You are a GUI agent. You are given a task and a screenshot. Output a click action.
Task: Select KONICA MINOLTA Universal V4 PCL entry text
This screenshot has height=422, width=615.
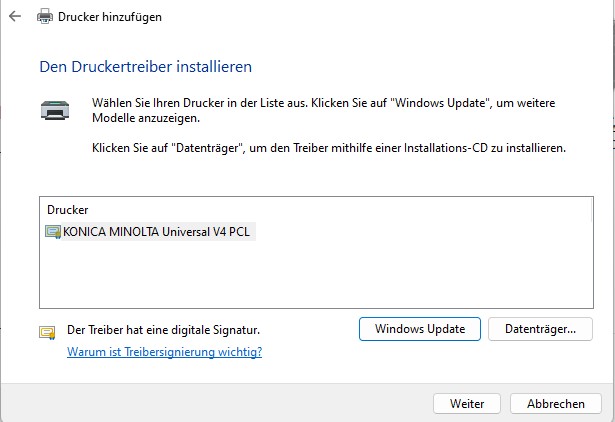click(156, 232)
